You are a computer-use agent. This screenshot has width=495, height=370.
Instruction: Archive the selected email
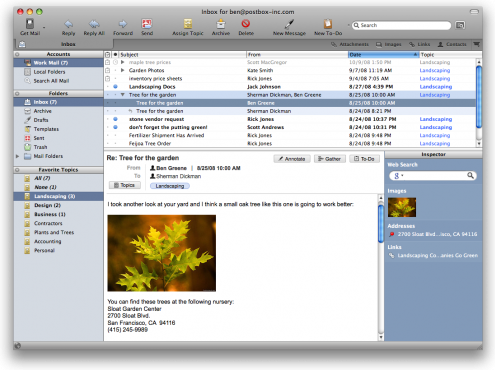click(x=221, y=24)
